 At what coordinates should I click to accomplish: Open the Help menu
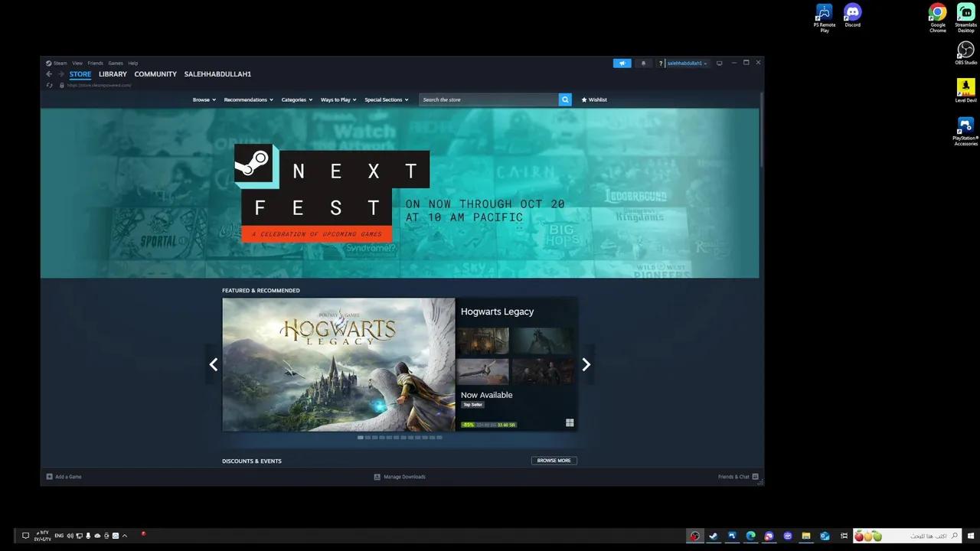(x=132, y=63)
